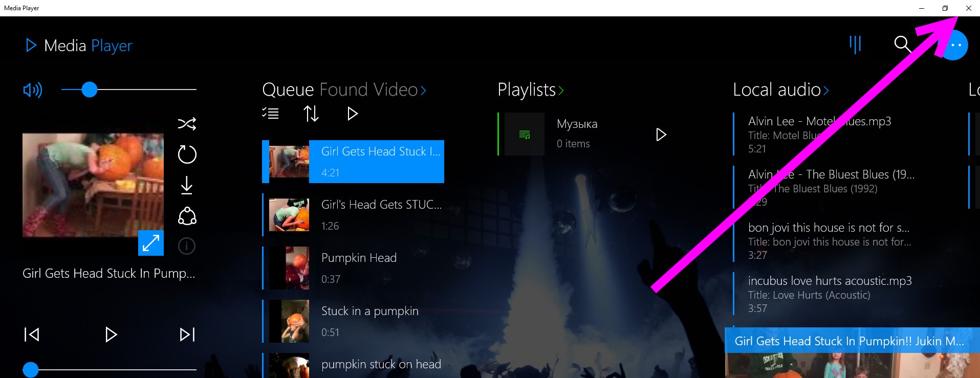Click the current track title under preview
The image size is (980, 378).
click(109, 274)
